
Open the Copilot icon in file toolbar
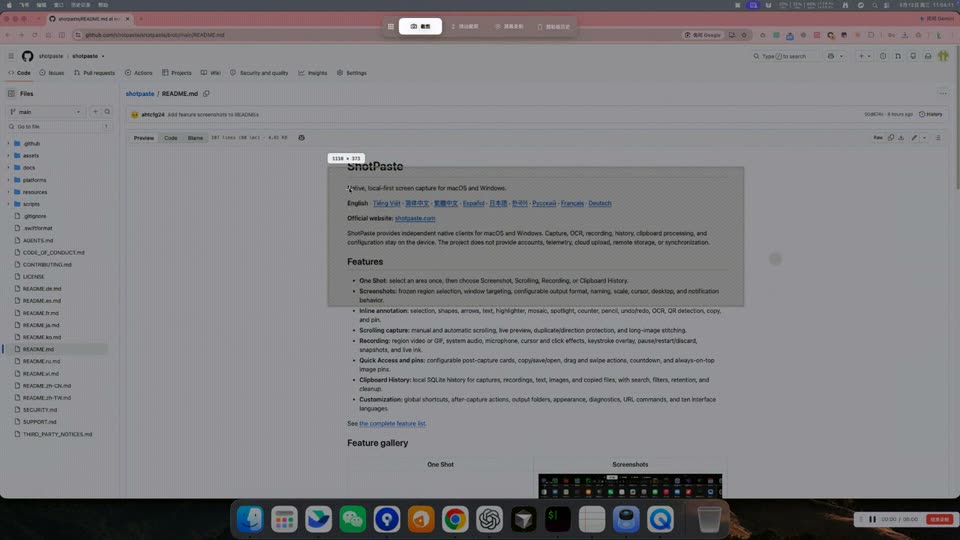pyautogui.click(x=301, y=138)
